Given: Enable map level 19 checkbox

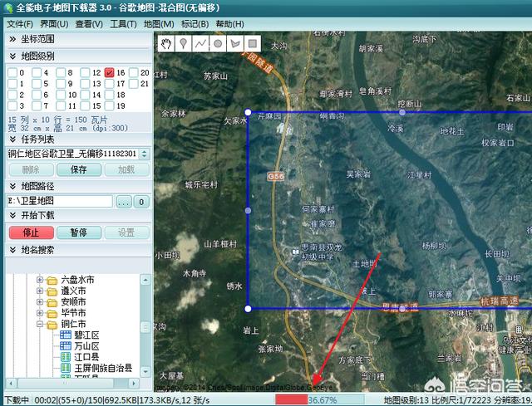Looking at the screenshot, I should click(109, 105).
